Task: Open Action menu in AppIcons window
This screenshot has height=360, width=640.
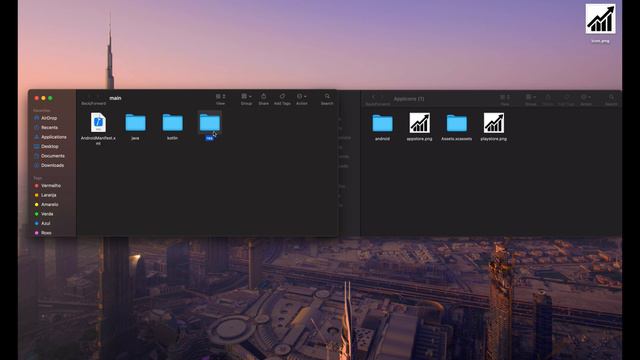Action: point(586,100)
